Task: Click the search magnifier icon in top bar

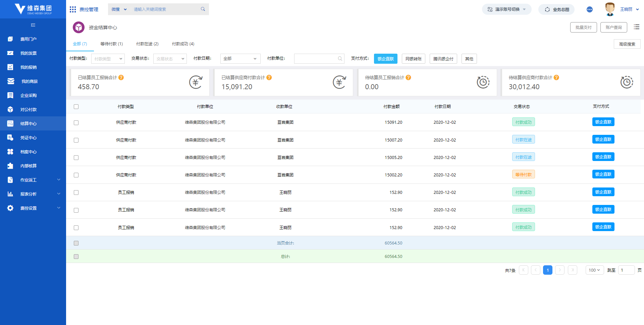Action: (x=203, y=9)
